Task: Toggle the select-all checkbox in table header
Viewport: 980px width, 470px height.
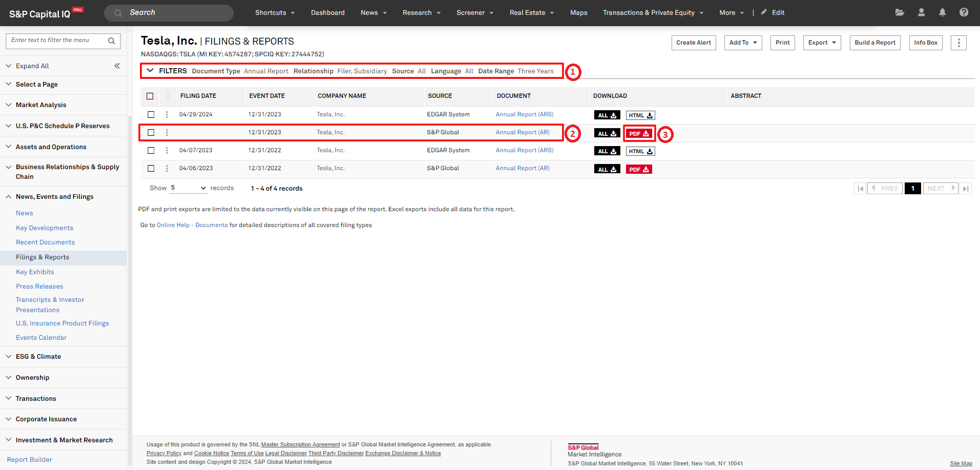Action: point(150,96)
